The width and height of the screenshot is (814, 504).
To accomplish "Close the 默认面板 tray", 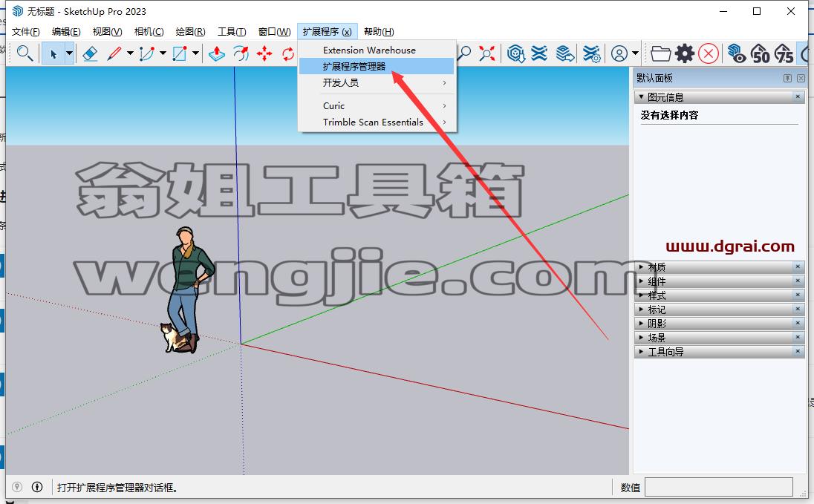I will tap(801, 78).
